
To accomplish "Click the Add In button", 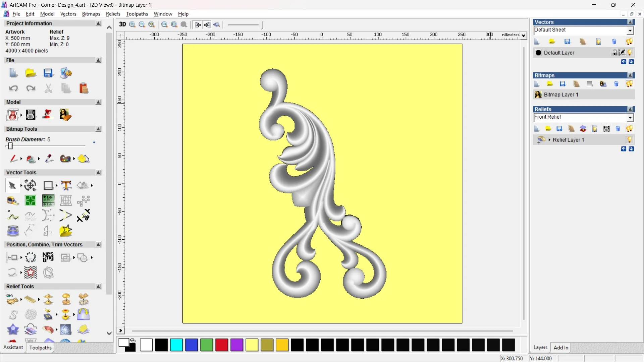I will [x=561, y=348].
